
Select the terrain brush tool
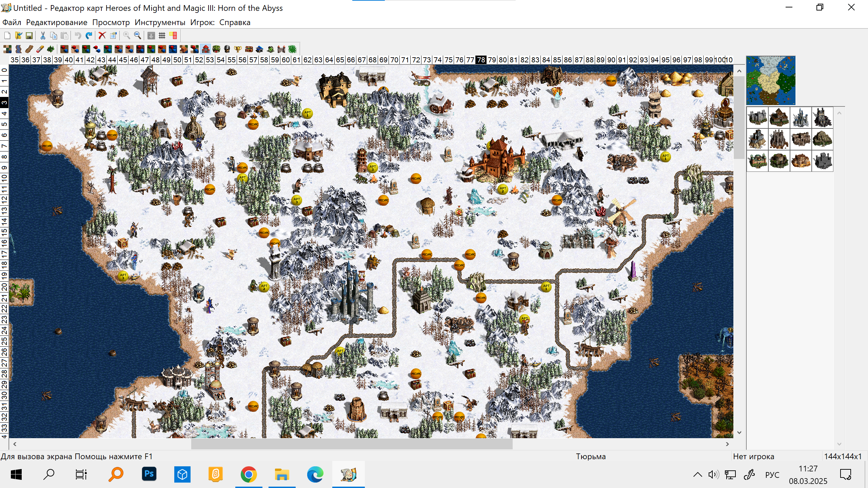[x=7, y=49]
